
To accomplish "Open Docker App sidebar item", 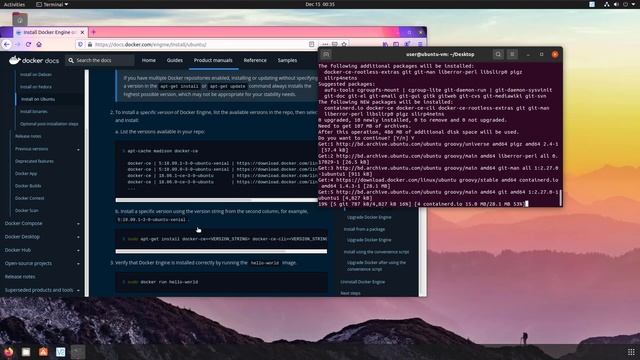I will point(26,173).
